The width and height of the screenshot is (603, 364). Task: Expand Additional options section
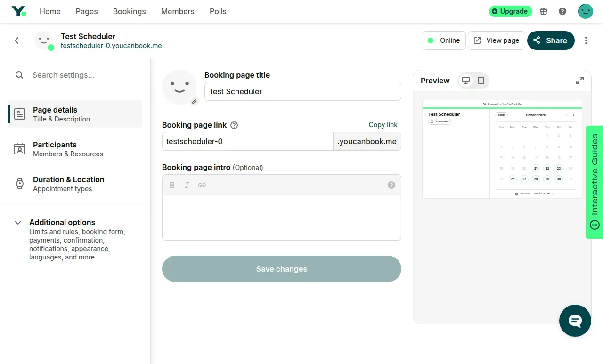pyautogui.click(x=75, y=240)
